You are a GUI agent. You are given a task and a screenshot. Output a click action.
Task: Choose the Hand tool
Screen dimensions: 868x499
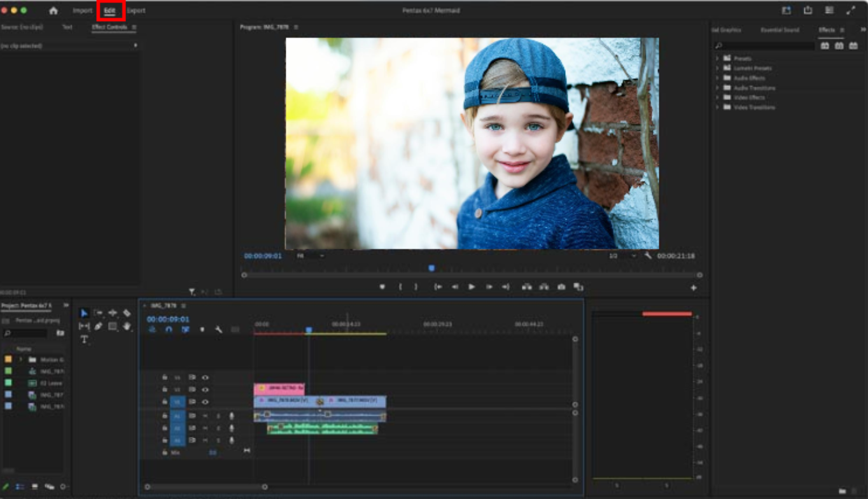[x=127, y=326]
